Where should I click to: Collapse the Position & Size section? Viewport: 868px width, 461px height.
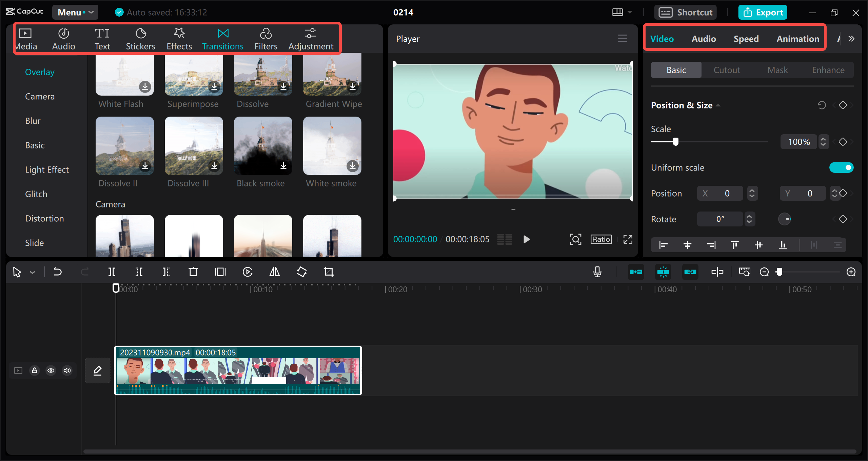719,105
